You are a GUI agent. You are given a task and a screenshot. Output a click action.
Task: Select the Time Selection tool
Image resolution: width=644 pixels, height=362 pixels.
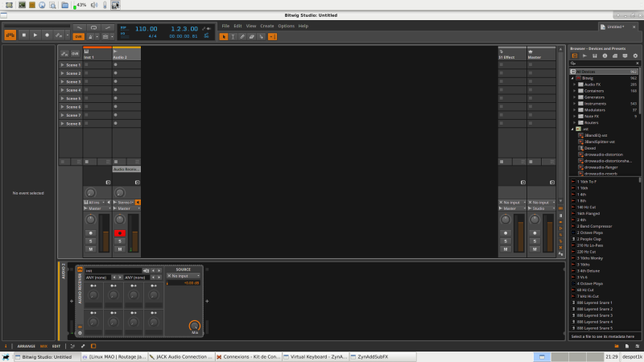point(233,36)
